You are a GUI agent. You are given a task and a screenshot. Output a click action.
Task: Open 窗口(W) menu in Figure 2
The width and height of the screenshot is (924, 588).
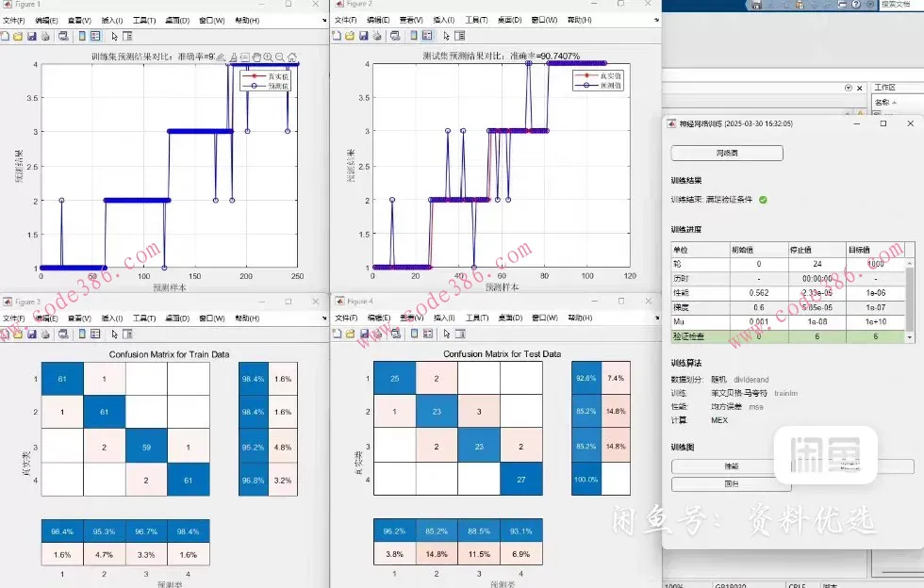[545, 20]
